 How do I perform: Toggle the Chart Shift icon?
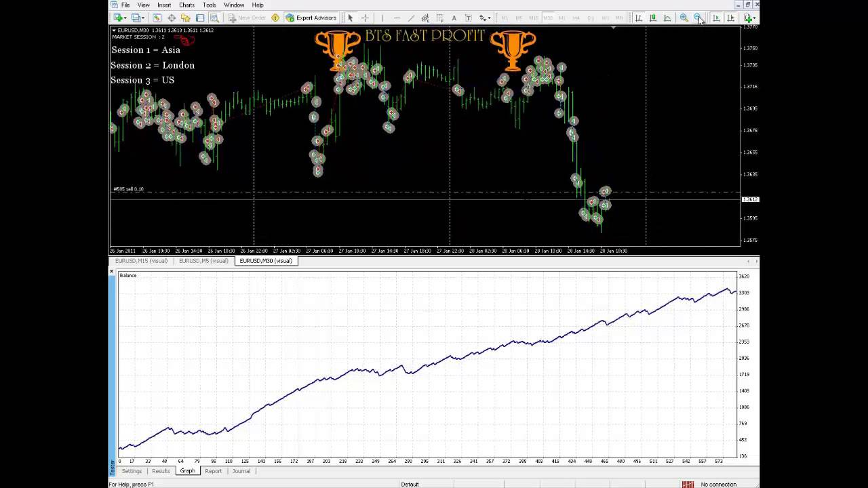(x=730, y=18)
